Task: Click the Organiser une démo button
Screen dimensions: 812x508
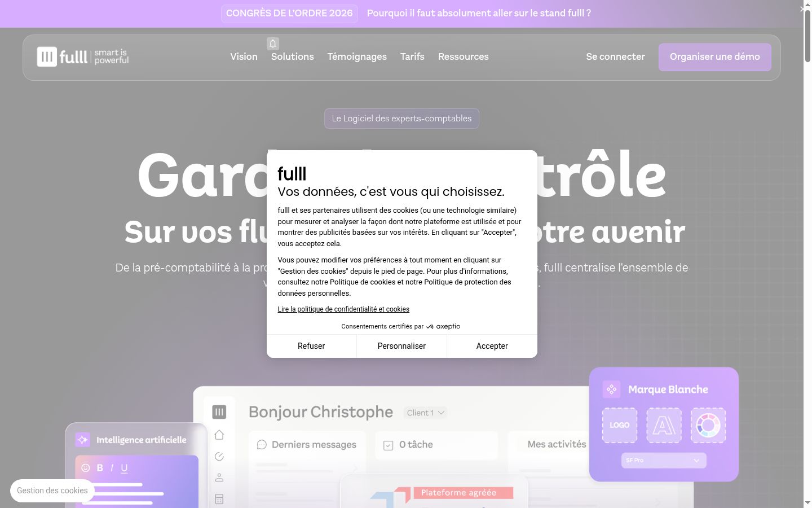Action: pyautogui.click(x=715, y=57)
